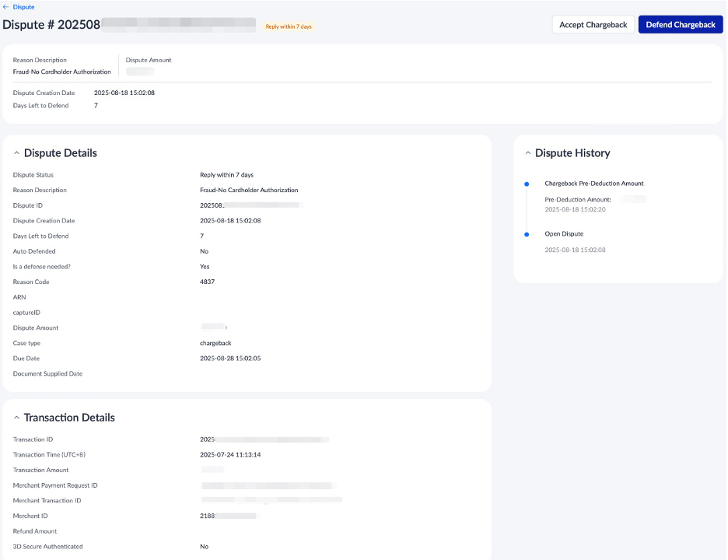The width and height of the screenshot is (728, 560).
Task: Open the Open Dispute history entry label
Action: (564, 234)
